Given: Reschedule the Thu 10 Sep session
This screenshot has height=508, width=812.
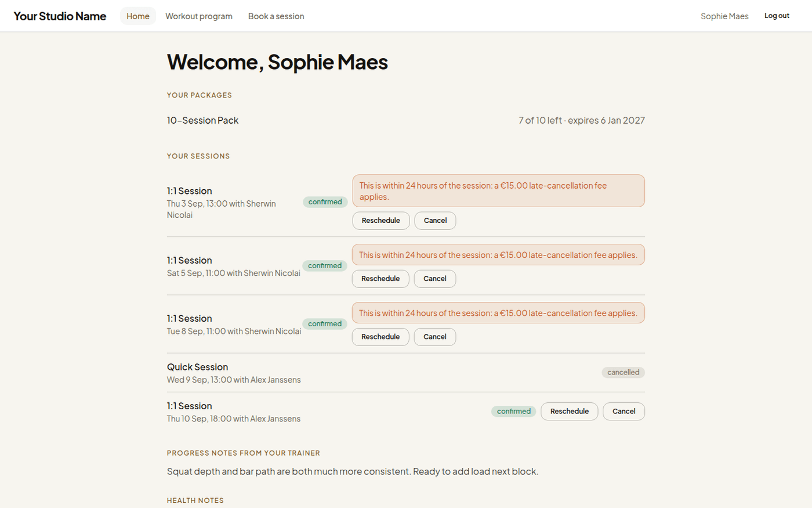Looking at the screenshot, I should pyautogui.click(x=570, y=411).
